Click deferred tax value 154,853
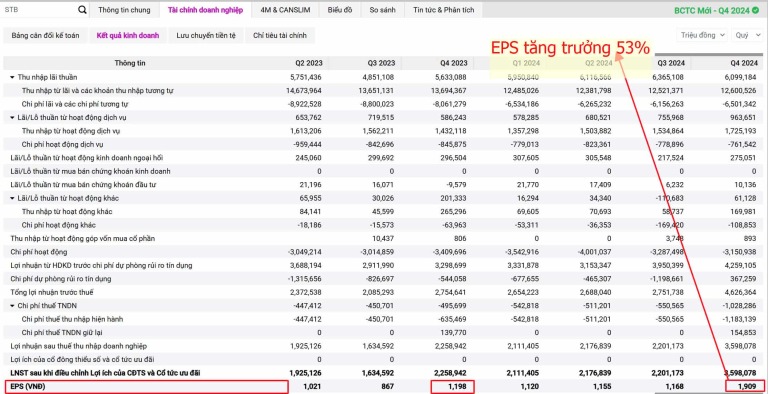Image resolution: width=768 pixels, height=394 pixels. pyautogui.click(x=744, y=333)
